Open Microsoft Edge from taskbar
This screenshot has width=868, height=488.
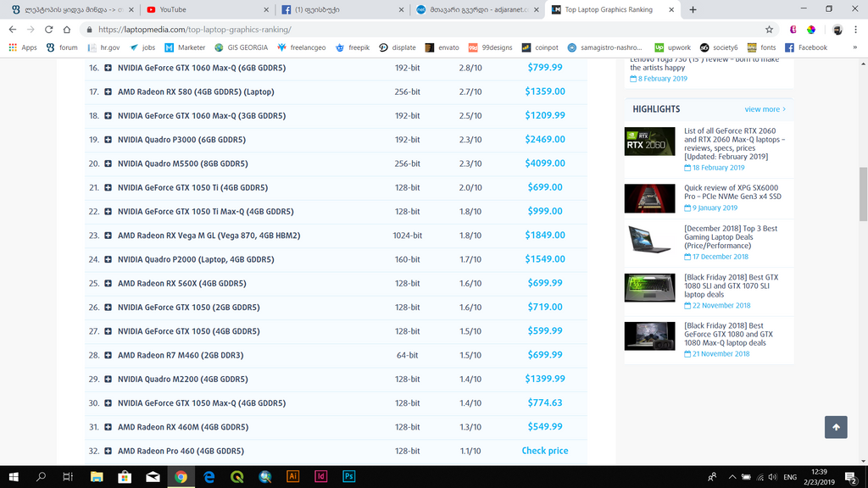click(209, 476)
